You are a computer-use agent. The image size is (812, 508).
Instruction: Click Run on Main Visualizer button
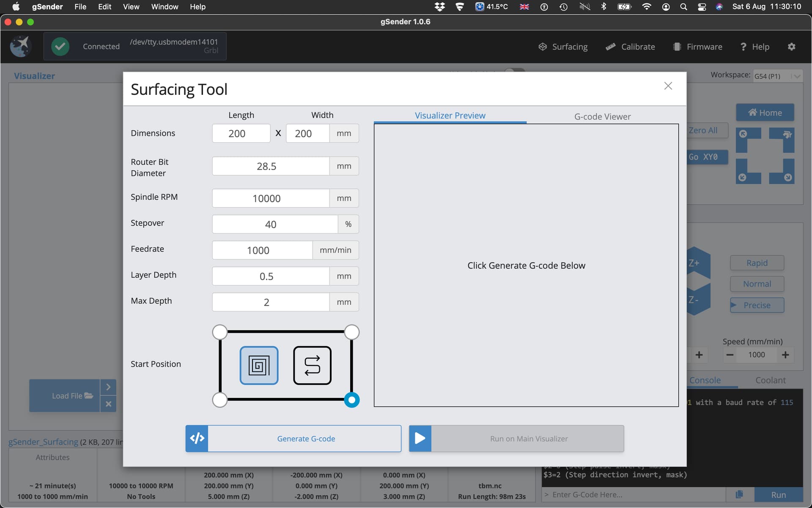pyautogui.click(x=516, y=439)
